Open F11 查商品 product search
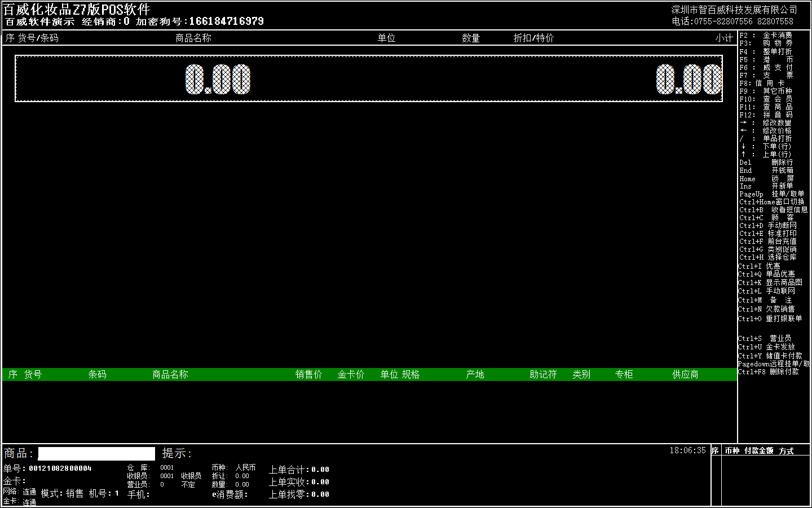 click(x=766, y=107)
